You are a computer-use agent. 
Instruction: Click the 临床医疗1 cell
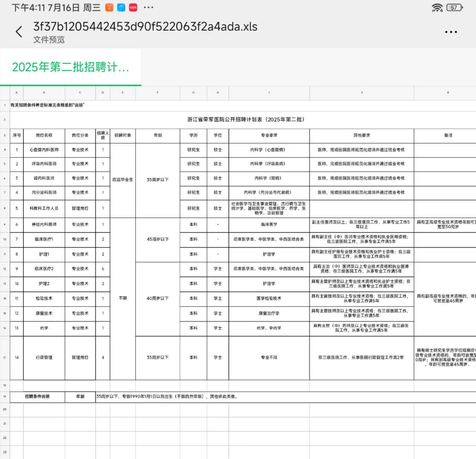[x=44, y=239]
